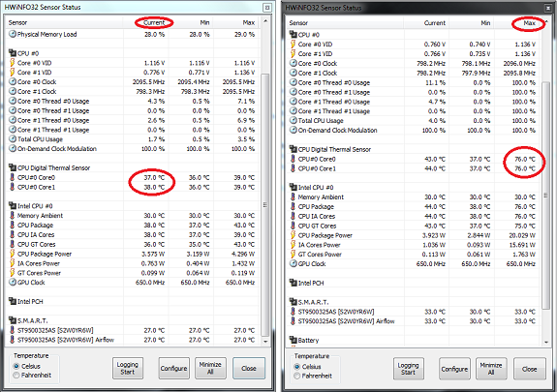The height and width of the screenshot is (392, 557).
Task: Click CPU#0 Core1 thermometer icon in left window
Action: [13, 187]
